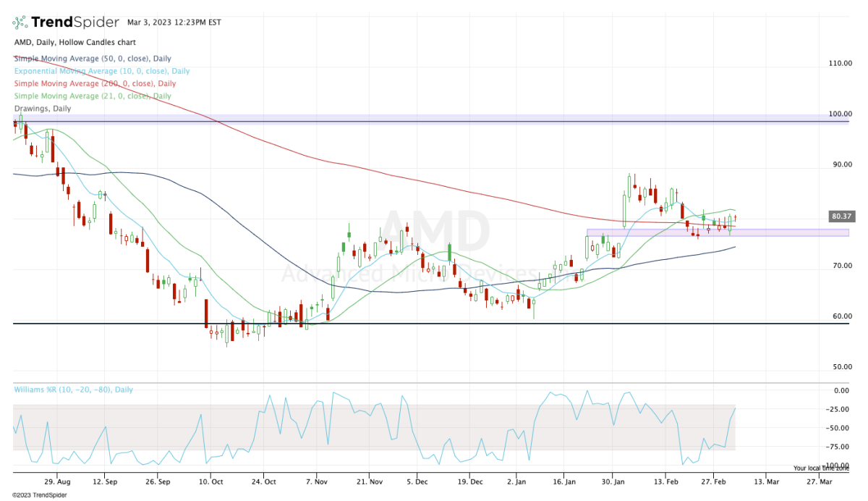Click the -25.00 Williams %R axis label
The height and width of the screenshot is (501, 868).
click(839, 409)
